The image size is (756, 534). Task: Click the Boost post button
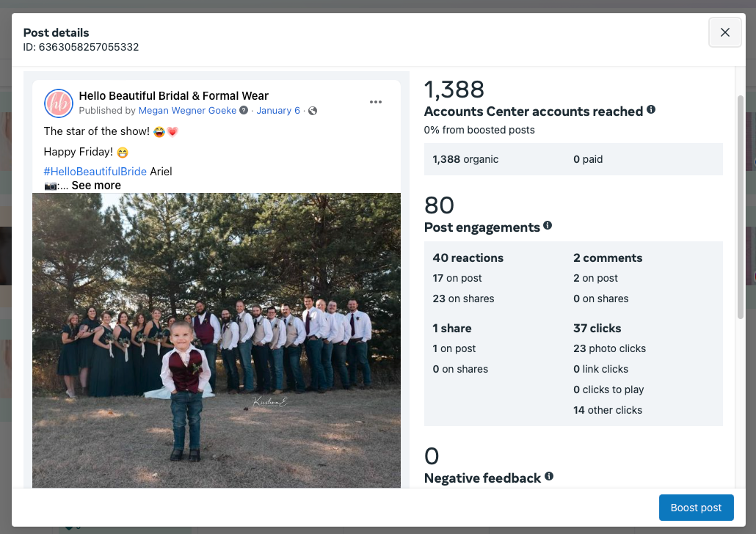pos(696,508)
